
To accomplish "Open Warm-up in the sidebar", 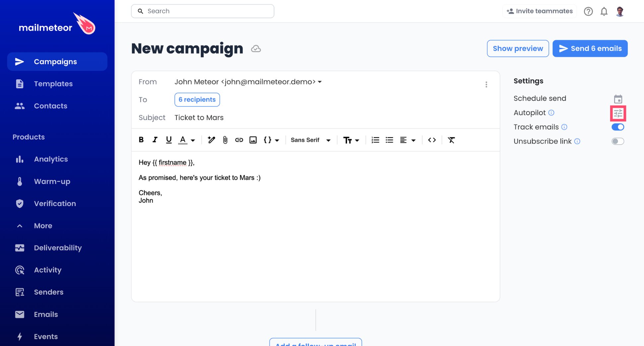I will 57,181.
